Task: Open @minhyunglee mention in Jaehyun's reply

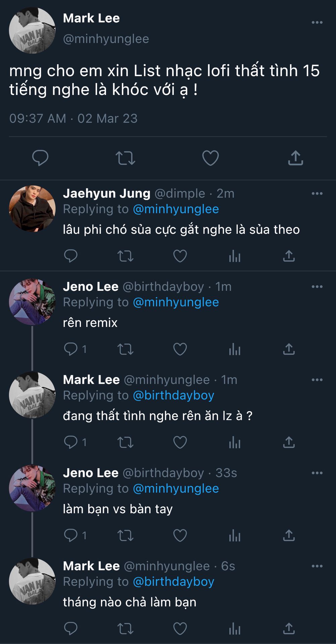Action: point(176,209)
